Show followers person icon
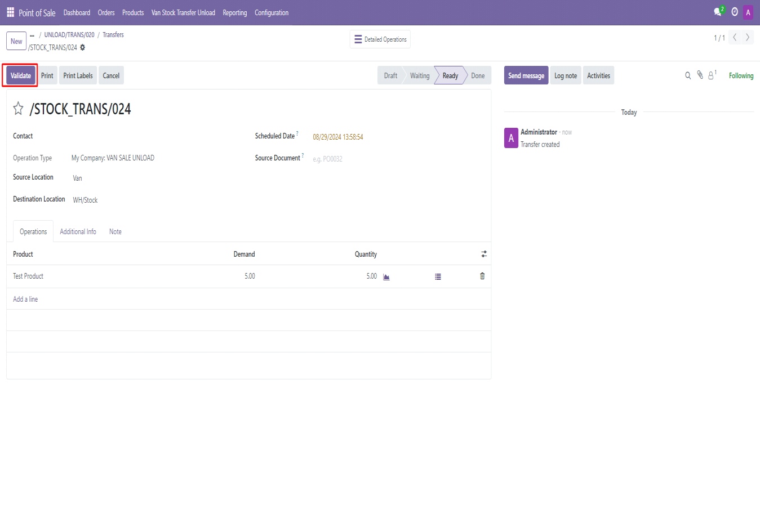 [x=712, y=75]
